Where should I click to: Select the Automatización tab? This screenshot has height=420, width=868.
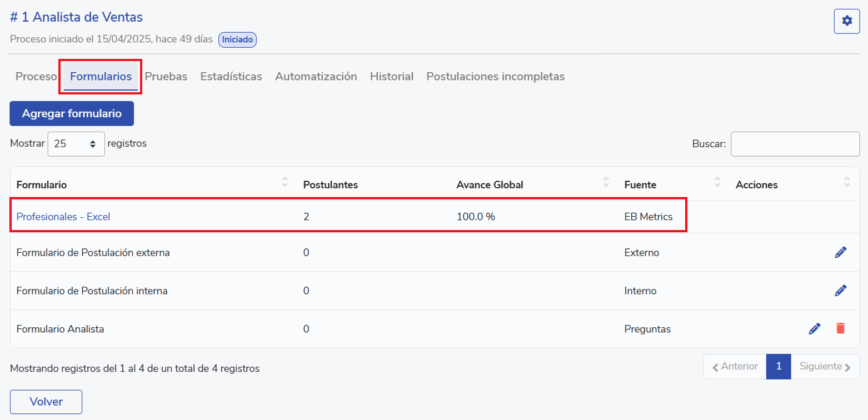tap(316, 77)
